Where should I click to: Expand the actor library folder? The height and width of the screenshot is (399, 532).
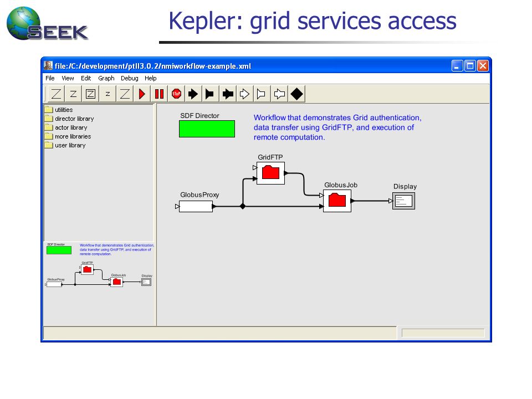66,127
